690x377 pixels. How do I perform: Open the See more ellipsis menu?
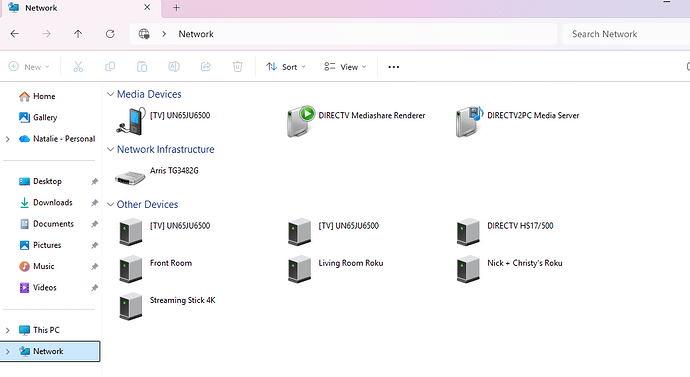pyautogui.click(x=393, y=67)
